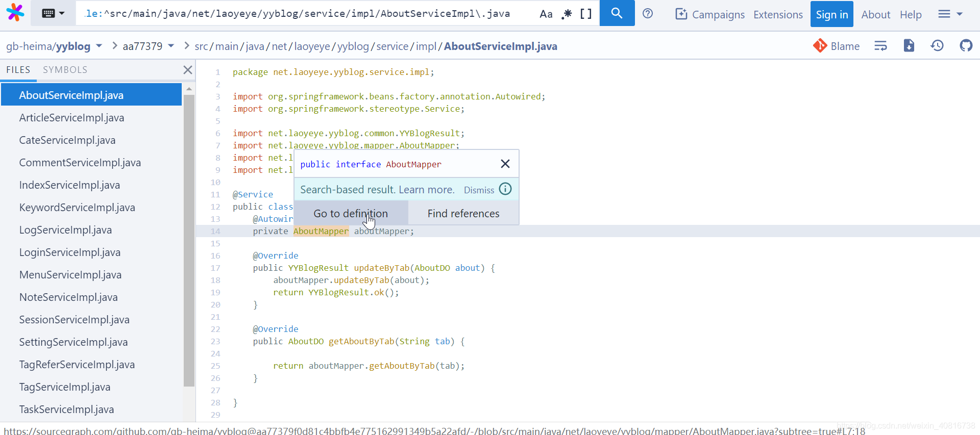Toggle structural search brackets option
Image resolution: width=980 pixels, height=435 pixels.
pyautogui.click(x=586, y=14)
